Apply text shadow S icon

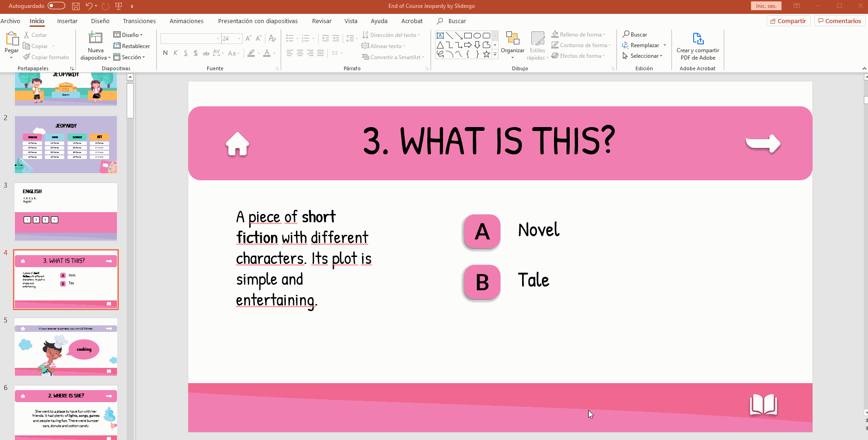pos(196,53)
